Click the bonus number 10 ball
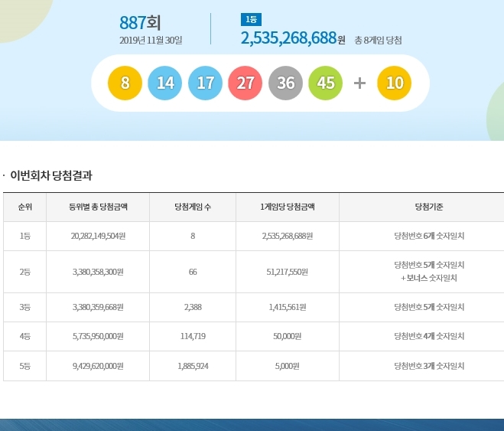Screen dimensions: 504x431 395,83
